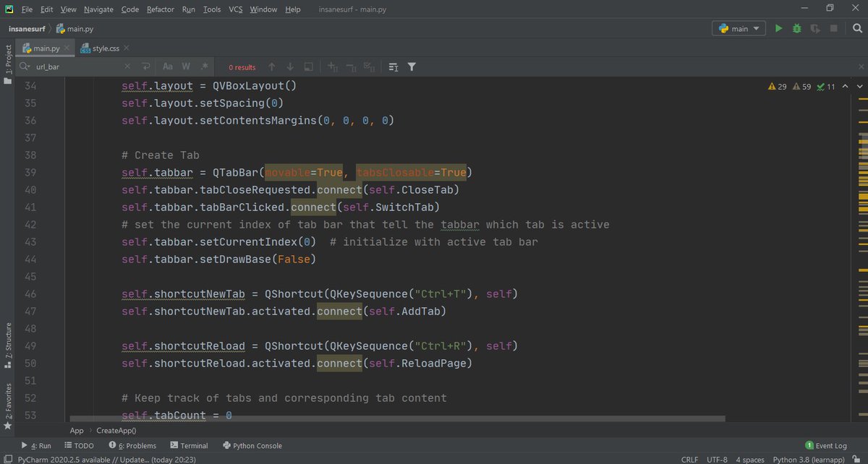Image resolution: width=868 pixels, height=464 pixels.
Task: Open search history via magnifier in find bar
Action: coord(25,66)
